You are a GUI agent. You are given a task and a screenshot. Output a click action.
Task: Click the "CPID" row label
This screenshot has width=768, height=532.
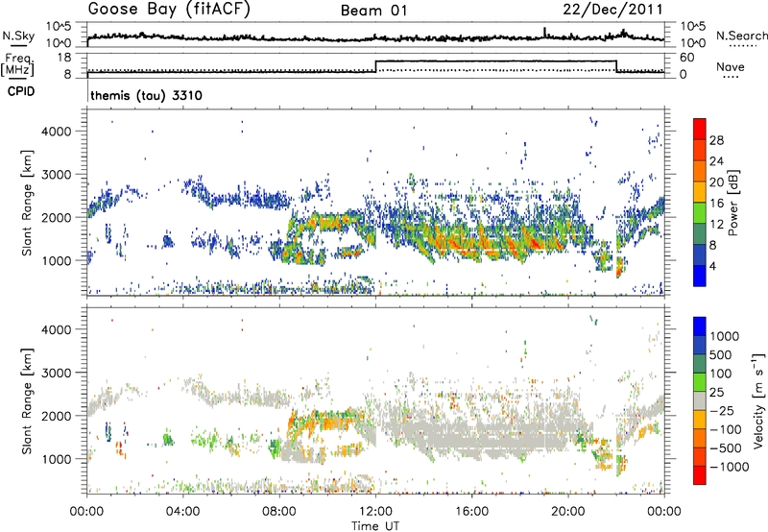[20, 91]
